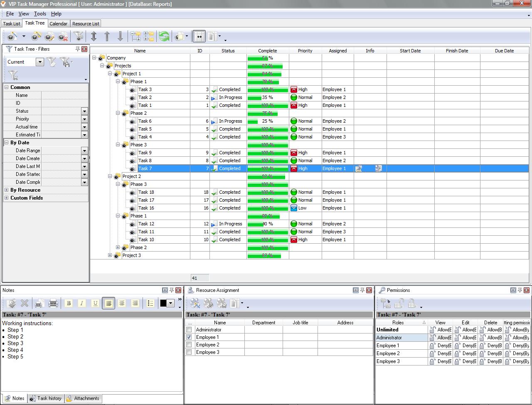Click the Bold formatting button in Notes
532x405 pixels.
pos(69,303)
